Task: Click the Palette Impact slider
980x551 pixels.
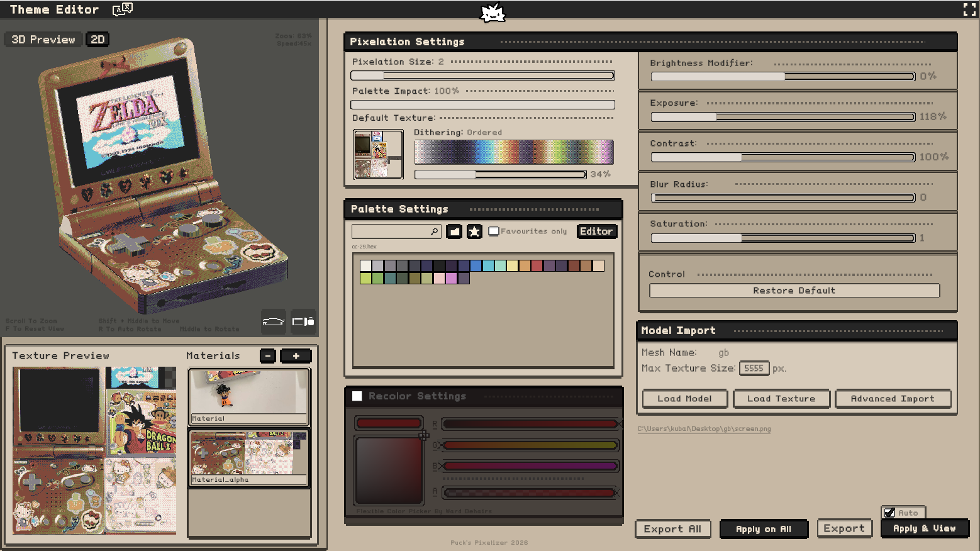Action: tap(482, 105)
